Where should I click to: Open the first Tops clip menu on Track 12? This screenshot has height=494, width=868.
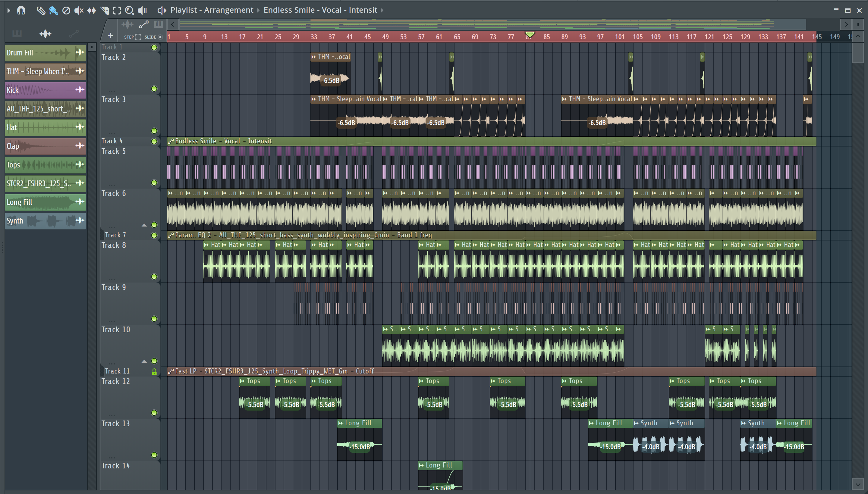click(x=242, y=381)
